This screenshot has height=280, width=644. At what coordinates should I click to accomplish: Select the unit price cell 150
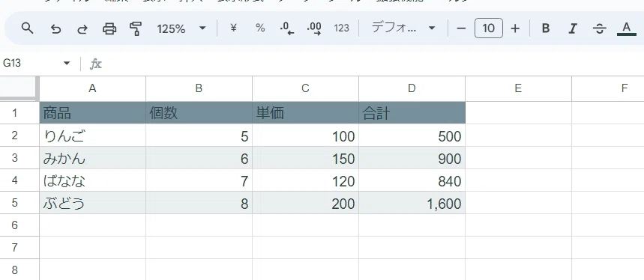point(305,158)
